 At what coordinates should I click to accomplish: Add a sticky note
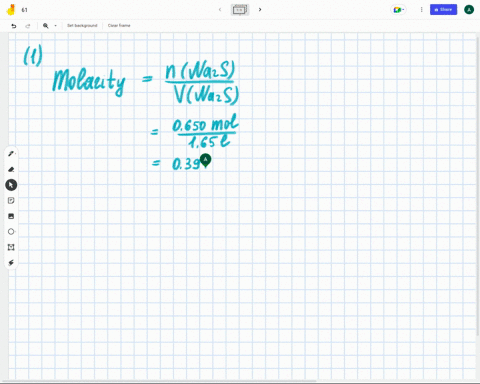11,200
